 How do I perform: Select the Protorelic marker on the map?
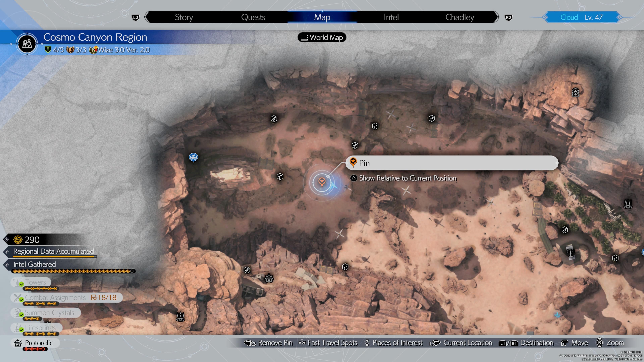(x=269, y=278)
